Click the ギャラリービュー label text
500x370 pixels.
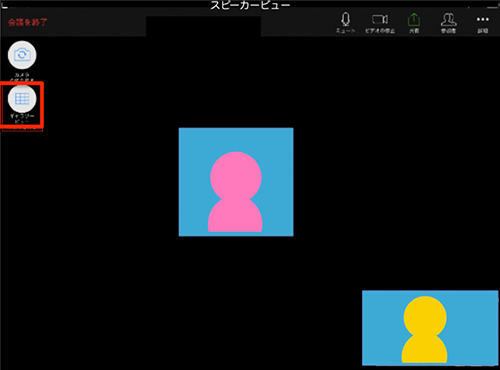[x=22, y=119]
